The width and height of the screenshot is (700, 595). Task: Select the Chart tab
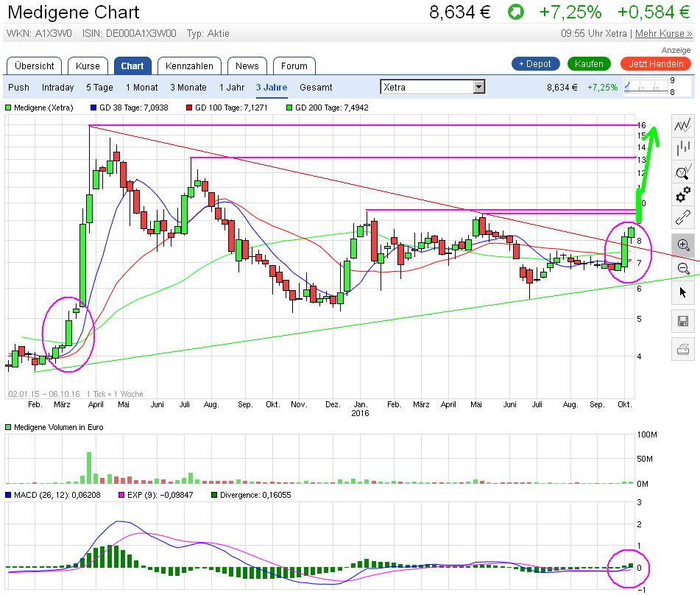point(132,66)
